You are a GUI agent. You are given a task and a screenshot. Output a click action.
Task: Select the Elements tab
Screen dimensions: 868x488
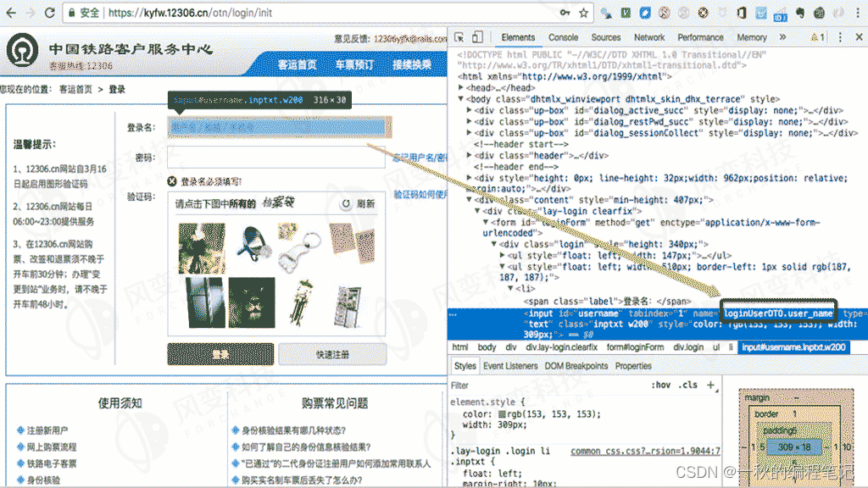point(518,37)
